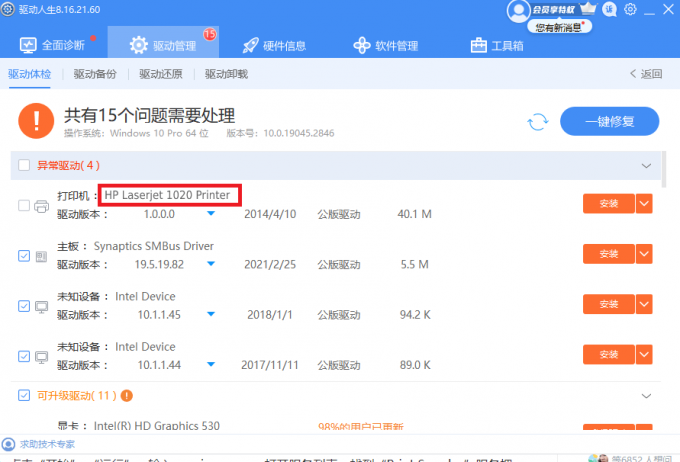Click 安装 for Synaptics SMBus Driver
Image resolution: width=680 pixels, height=462 pixels.
[x=608, y=254]
